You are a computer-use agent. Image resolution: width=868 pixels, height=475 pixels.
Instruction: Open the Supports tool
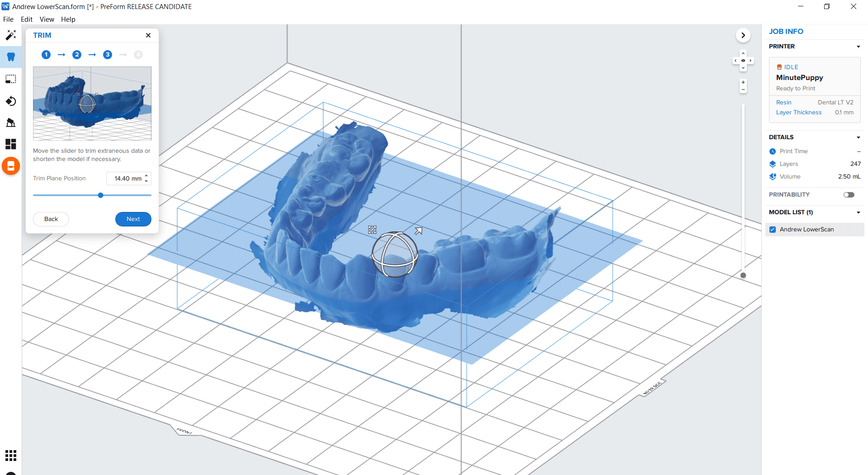10,122
